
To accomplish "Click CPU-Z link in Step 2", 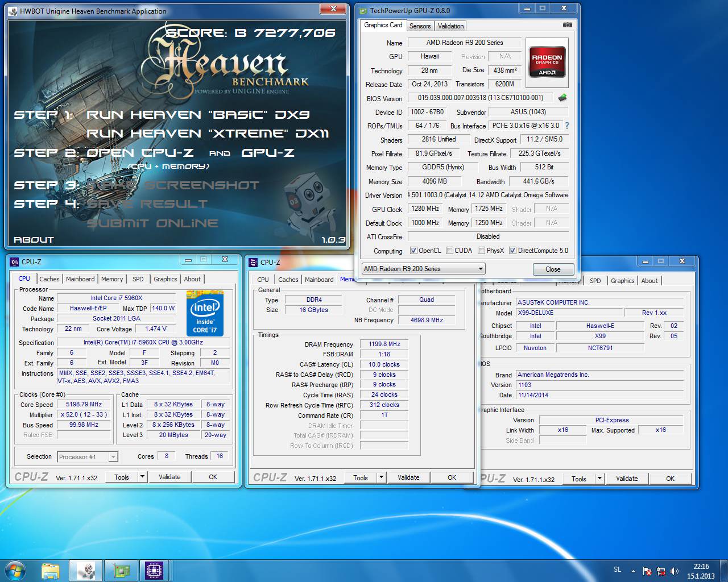I will (x=140, y=152).
